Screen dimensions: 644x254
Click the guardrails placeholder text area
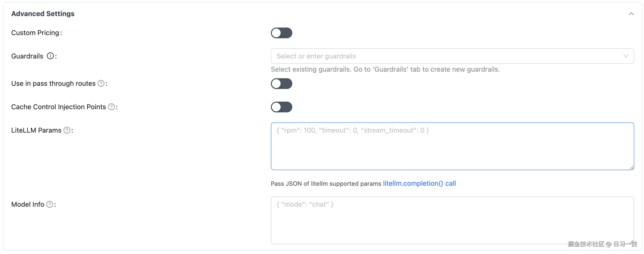pyautogui.click(x=316, y=56)
